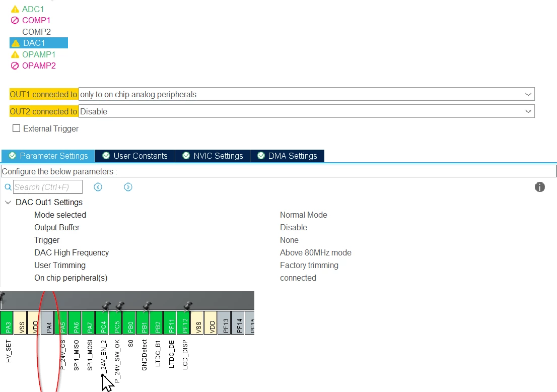Click the conflict icon beside OPAMP2

click(x=15, y=66)
